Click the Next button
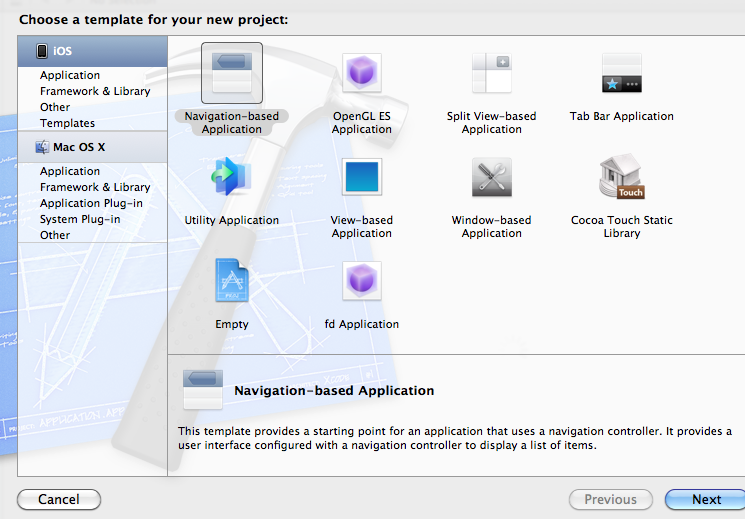 point(706,500)
